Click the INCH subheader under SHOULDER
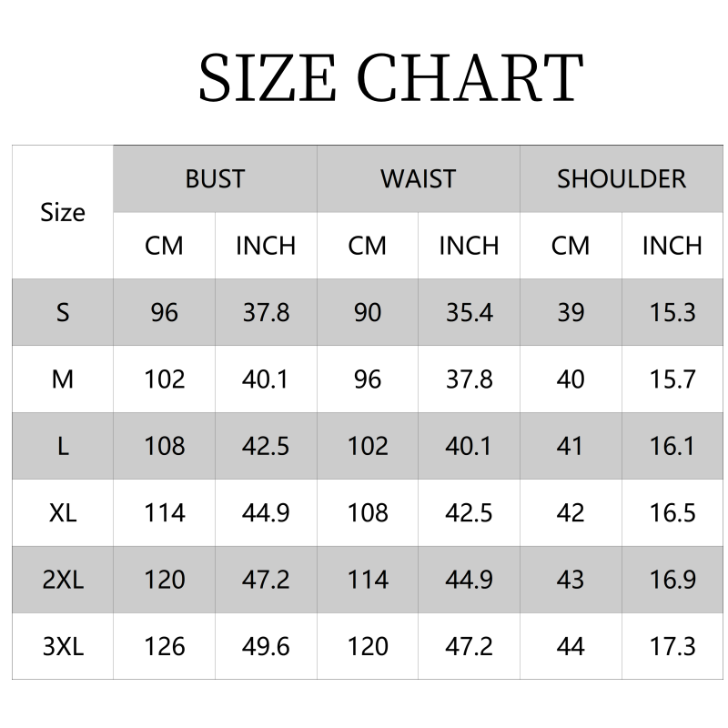The height and width of the screenshot is (728, 728). 672,246
